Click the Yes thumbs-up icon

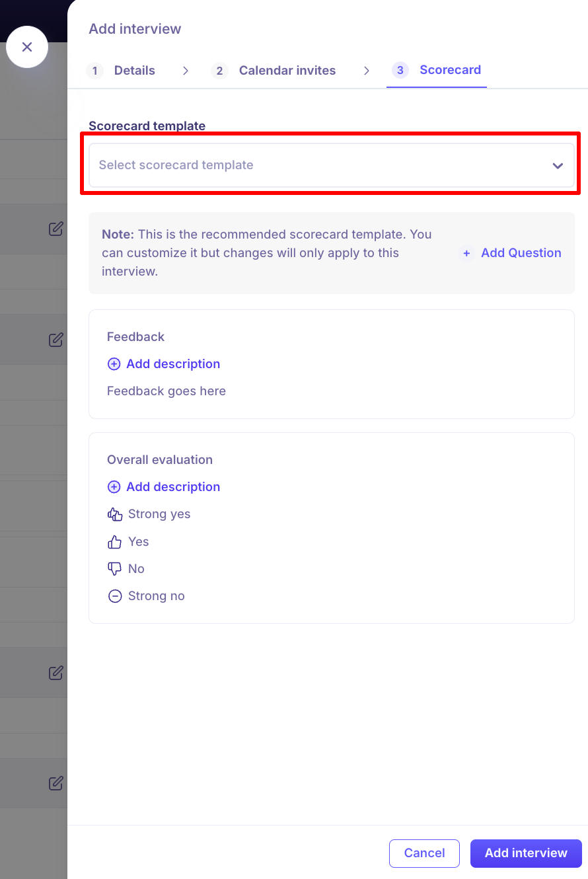pos(115,542)
